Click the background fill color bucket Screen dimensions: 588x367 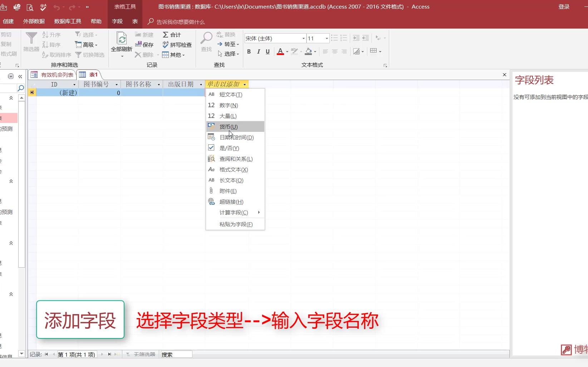(x=308, y=52)
